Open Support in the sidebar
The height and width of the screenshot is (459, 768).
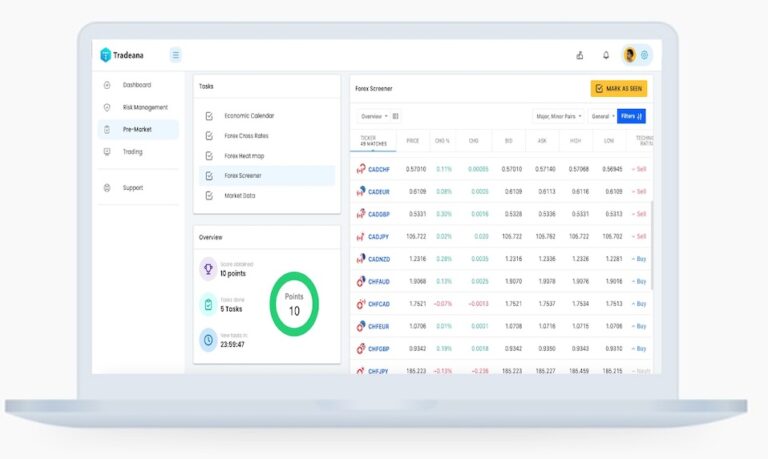(132, 188)
